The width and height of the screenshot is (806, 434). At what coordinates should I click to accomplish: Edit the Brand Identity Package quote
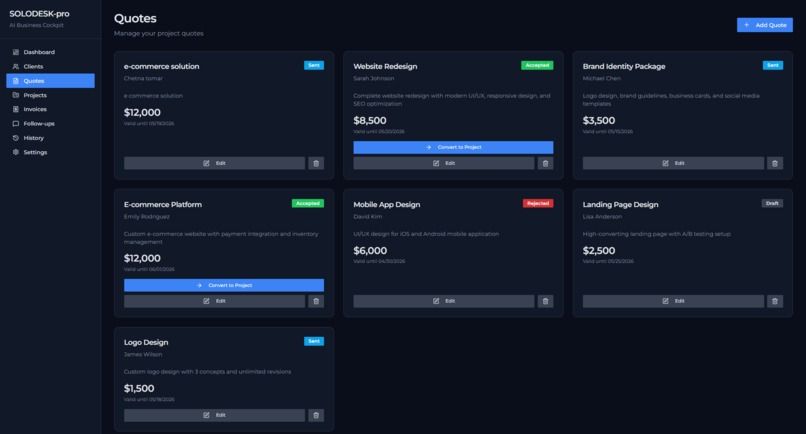coord(673,163)
